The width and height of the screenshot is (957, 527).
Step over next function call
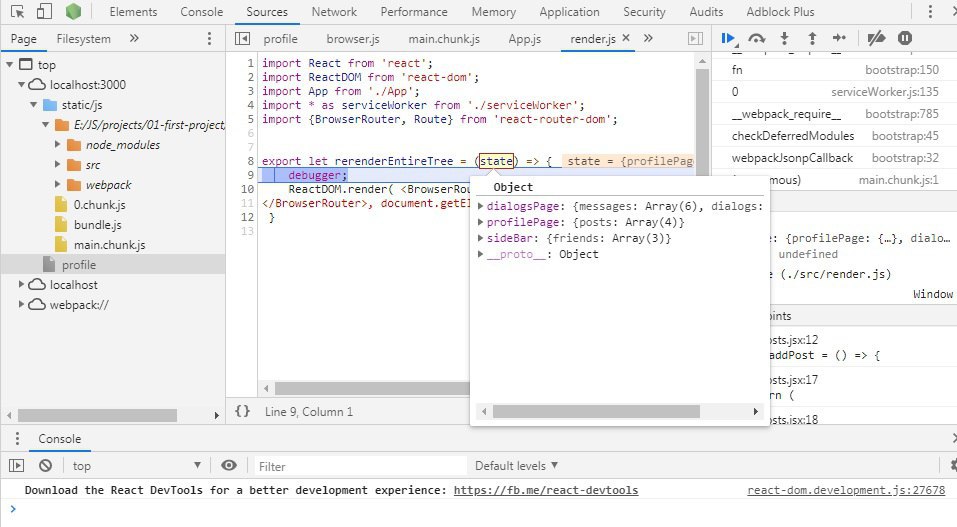pos(757,38)
